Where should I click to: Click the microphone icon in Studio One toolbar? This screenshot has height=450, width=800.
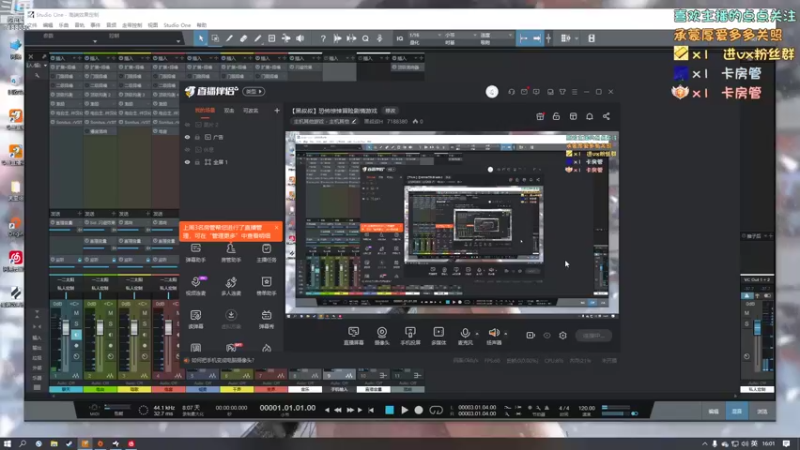380,38
